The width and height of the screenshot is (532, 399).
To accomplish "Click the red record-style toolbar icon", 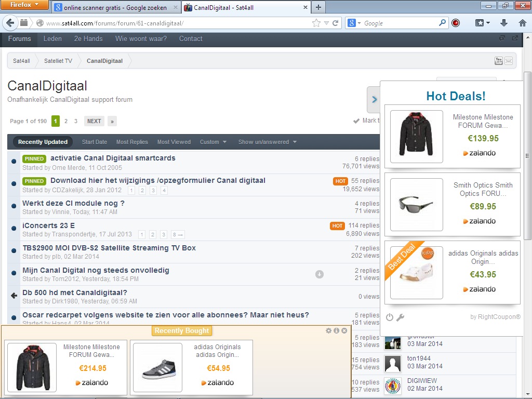I will [x=456, y=23].
